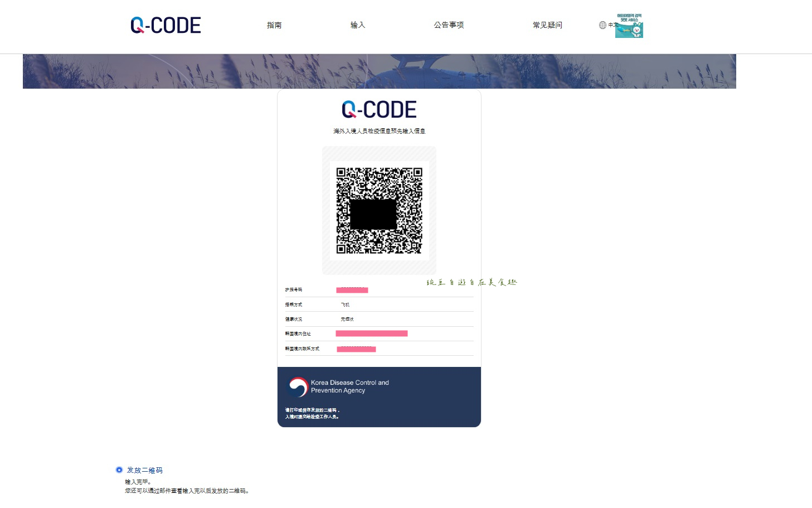
Task: Open the 输入 menu
Action: point(358,25)
